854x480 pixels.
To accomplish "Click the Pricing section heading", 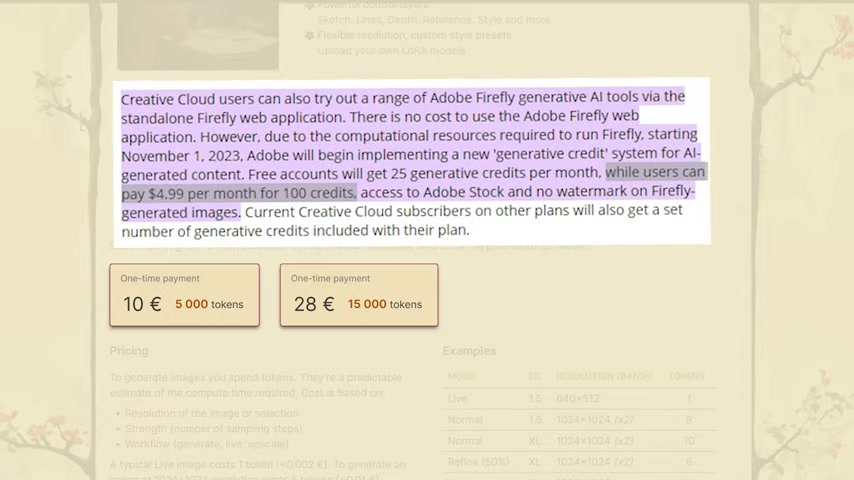I will 129,351.
